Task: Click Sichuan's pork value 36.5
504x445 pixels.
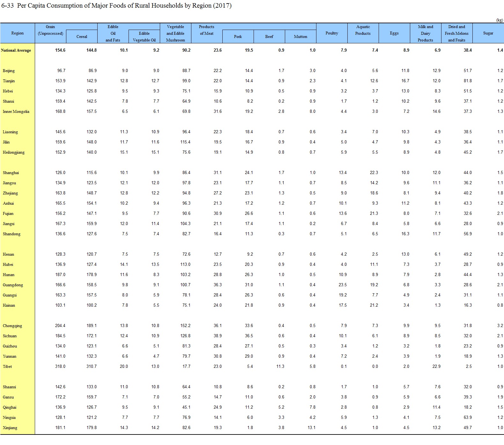Action: click(x=249, y=336)
